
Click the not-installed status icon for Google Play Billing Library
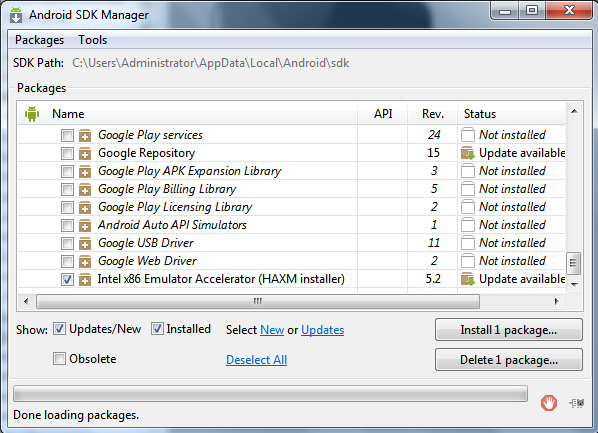(468, 188)
